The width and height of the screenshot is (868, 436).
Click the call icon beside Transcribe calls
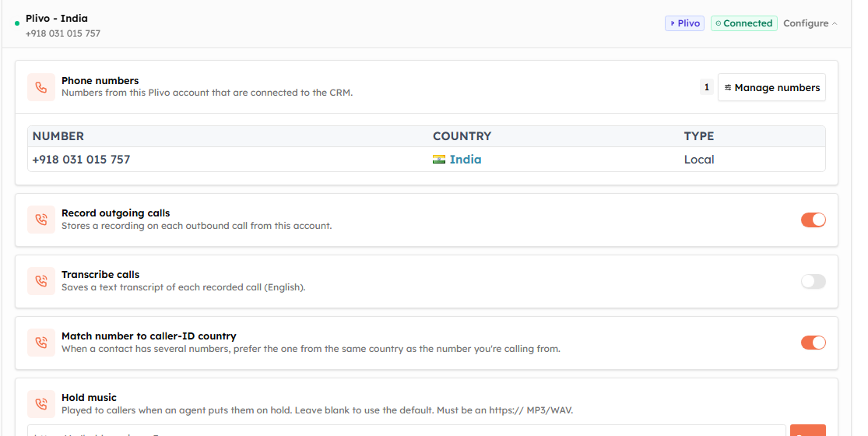(x=41, y=281)
